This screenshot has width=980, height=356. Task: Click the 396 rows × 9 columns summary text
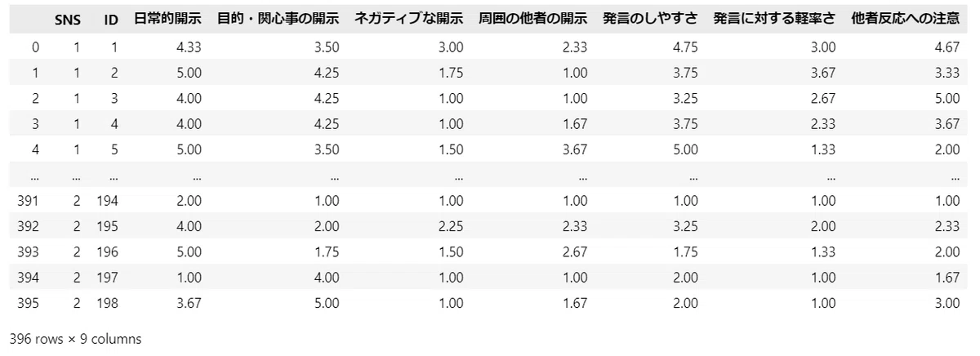(x=75, y=338)
